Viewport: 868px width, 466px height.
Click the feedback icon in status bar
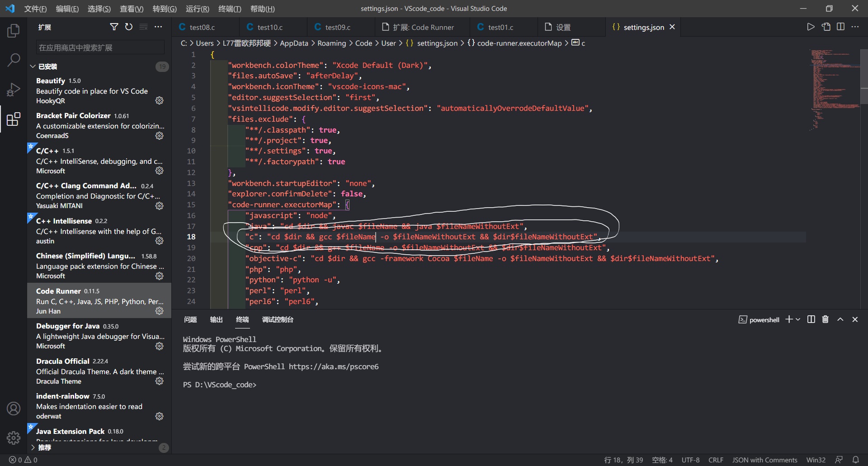[839, 460]
